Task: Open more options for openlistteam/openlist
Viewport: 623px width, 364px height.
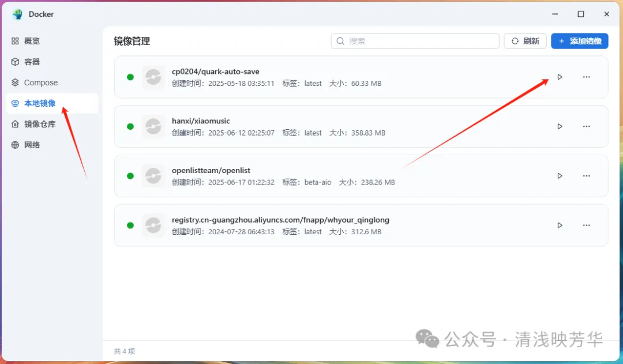Action: point(587,175)
